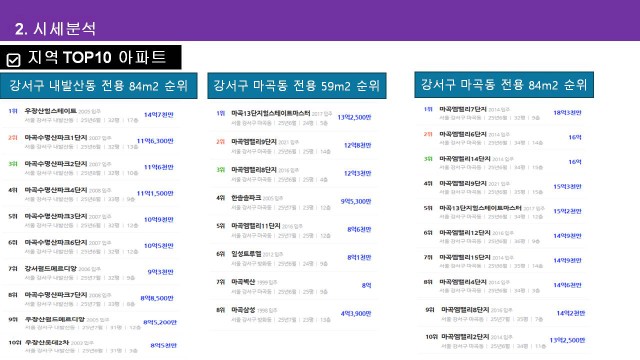This screenshot has height=360, width=640.
Task: Open the 마곡엠밸리11단지 listing
Action: click(x=256, y=226)
